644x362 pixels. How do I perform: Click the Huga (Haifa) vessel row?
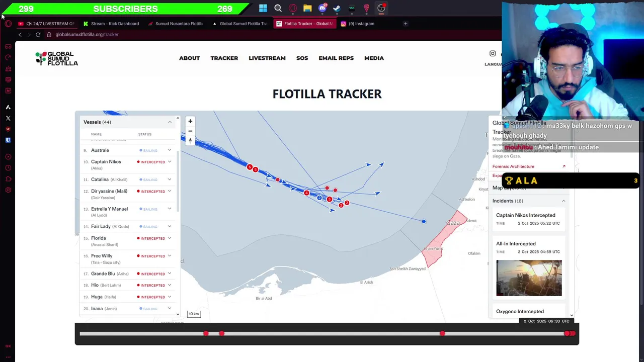128,297
